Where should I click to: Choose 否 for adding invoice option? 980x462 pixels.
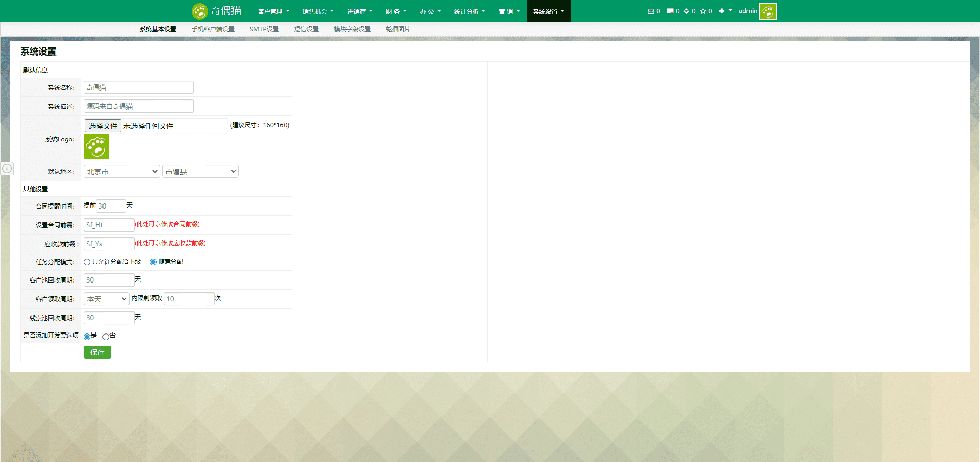(106, 337)
